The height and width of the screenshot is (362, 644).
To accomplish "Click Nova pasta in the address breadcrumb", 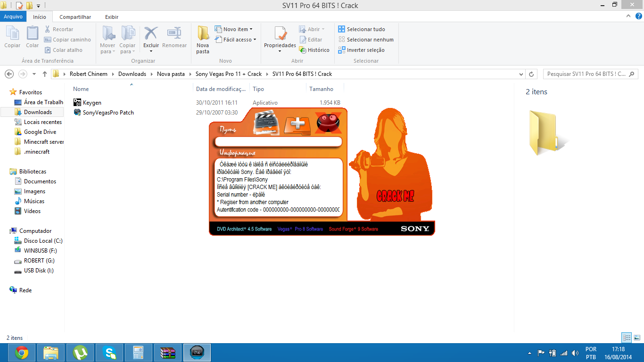I will (x=171, y=74).
